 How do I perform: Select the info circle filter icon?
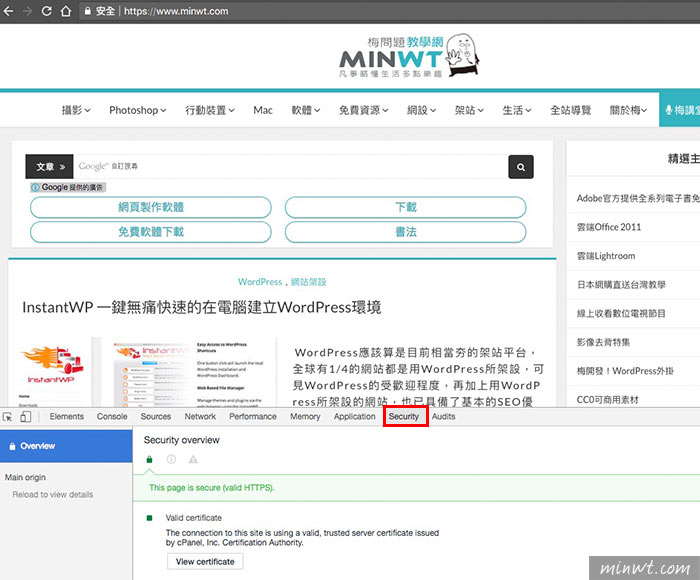click(171, 459)
